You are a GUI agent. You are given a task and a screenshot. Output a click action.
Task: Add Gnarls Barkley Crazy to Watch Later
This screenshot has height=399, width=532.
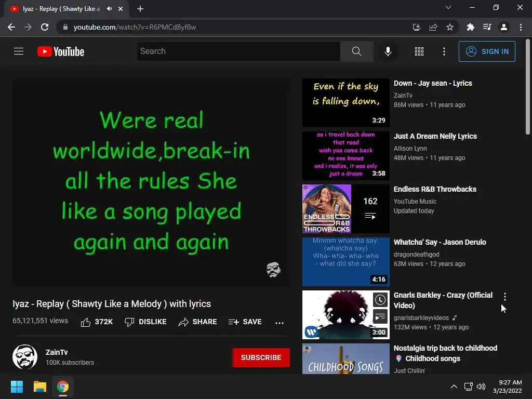tap(380, 300)
